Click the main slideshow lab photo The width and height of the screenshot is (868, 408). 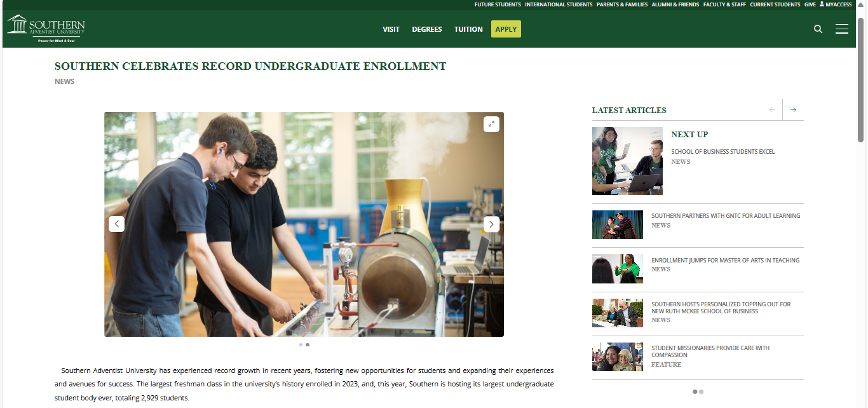pos(304,224)
